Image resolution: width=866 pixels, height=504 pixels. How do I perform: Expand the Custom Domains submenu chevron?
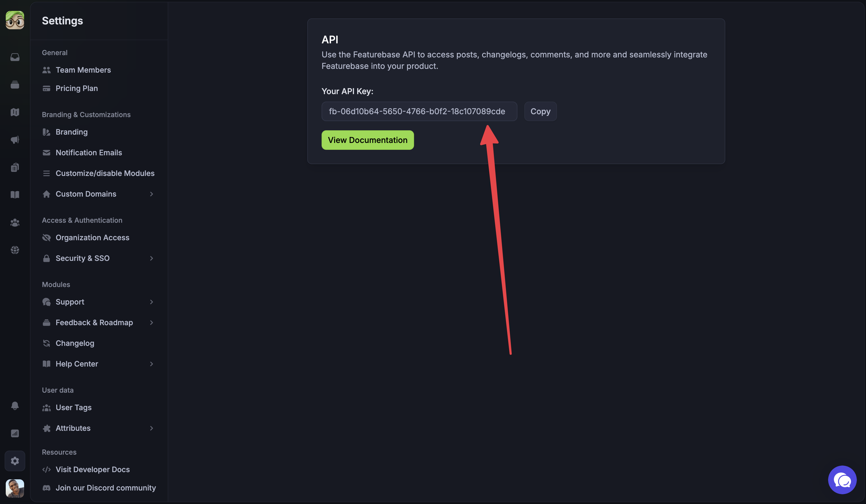pyautogui.click(x=151, y=194)
